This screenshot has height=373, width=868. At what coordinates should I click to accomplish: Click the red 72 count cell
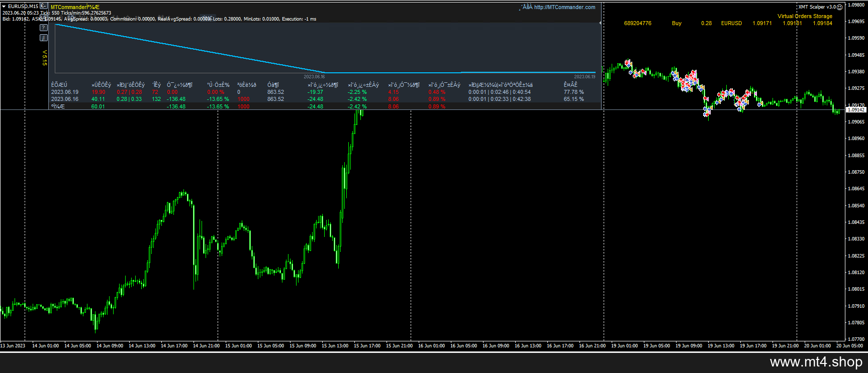tap(155, 92)
